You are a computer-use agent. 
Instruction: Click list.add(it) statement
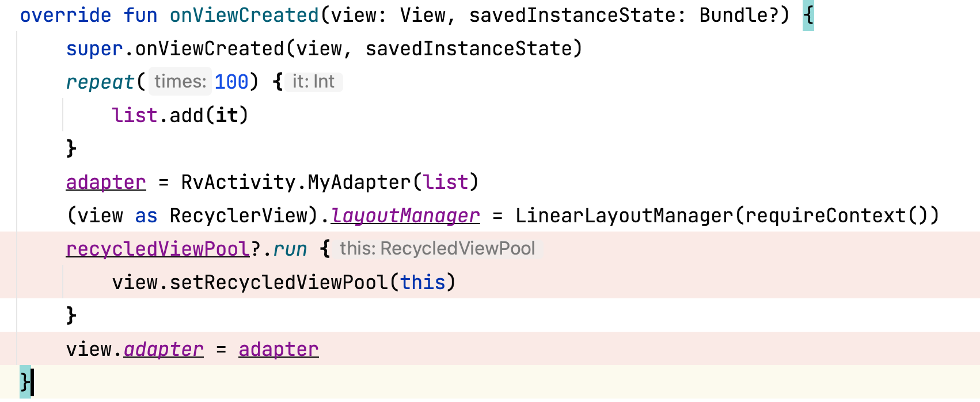pyautogui.click(x=180, y=116)
